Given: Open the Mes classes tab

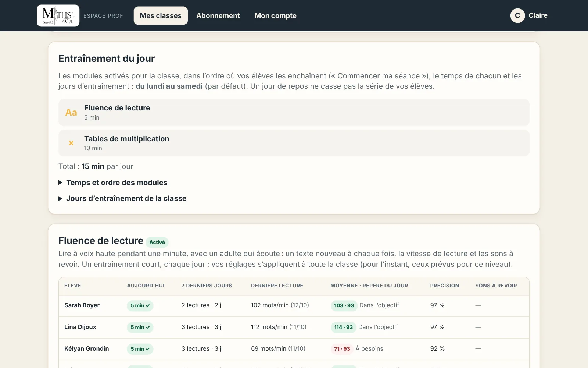Looking at the screenshot, I should tap(161, 15).
